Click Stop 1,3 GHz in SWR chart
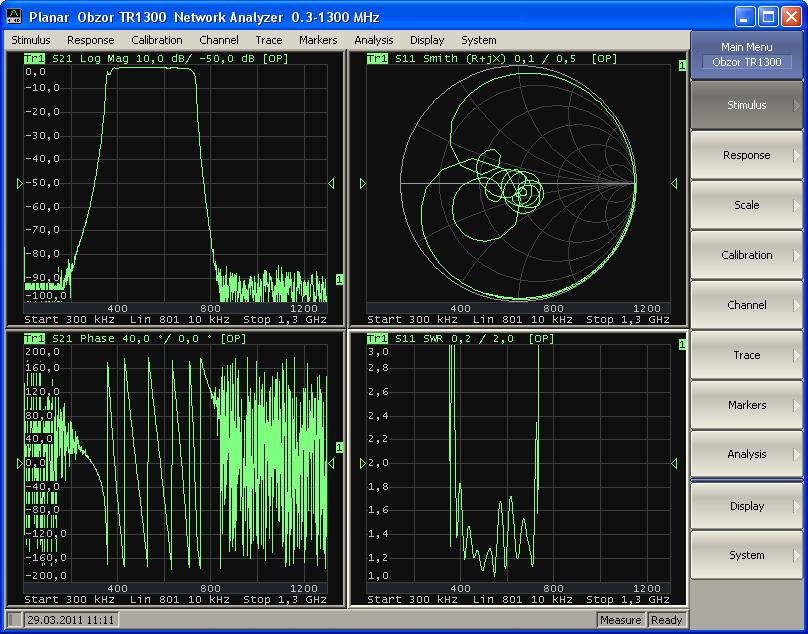 (628, 599)
